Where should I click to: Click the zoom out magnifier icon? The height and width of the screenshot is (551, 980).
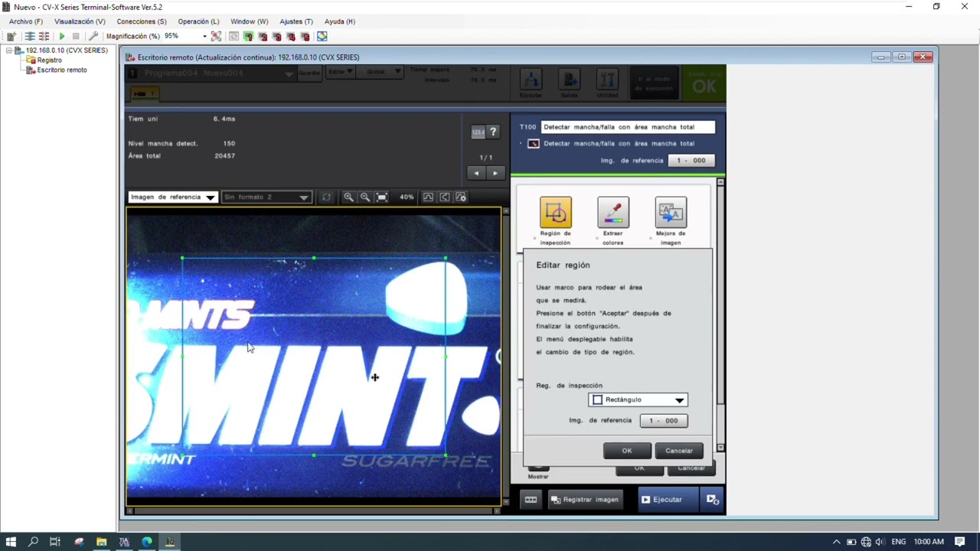365,197
